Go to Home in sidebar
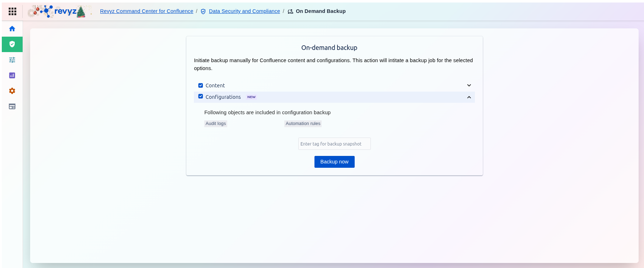This screenshot has height=268, width=644. point(12,29)
